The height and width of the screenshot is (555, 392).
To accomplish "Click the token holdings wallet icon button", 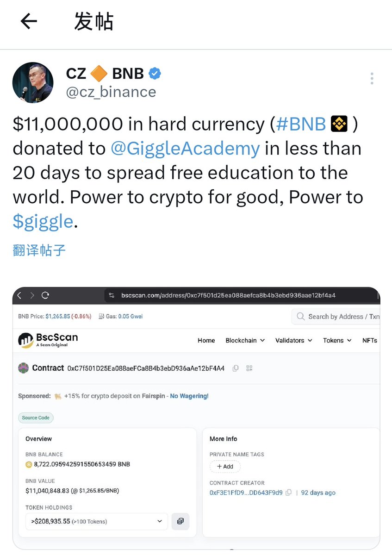I will coord(180,521).
